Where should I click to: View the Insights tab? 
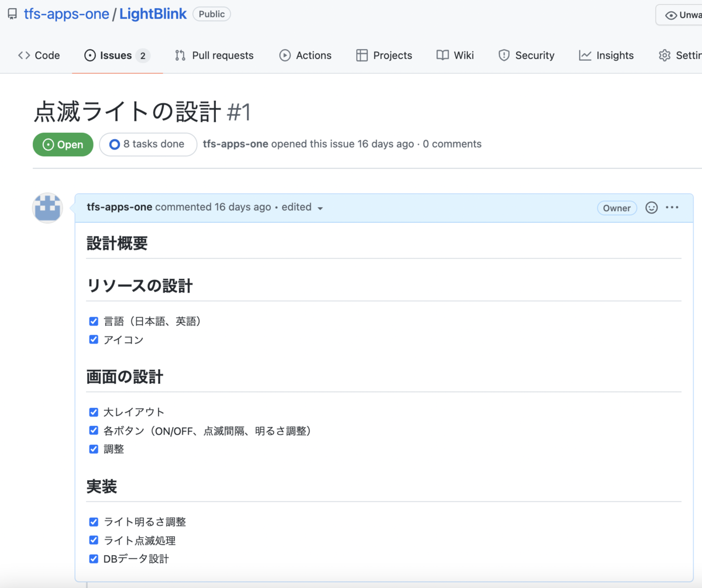tap(606, 56)
